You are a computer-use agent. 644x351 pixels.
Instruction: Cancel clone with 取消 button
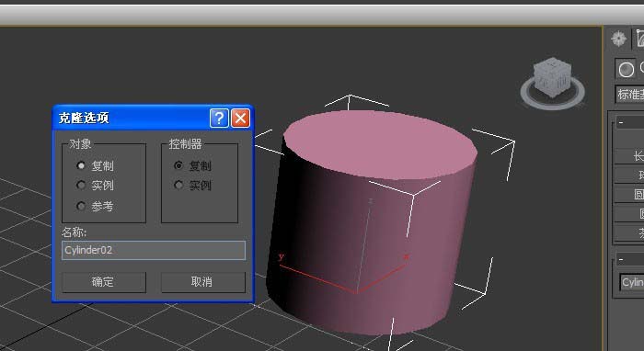(x=203, y=282)
